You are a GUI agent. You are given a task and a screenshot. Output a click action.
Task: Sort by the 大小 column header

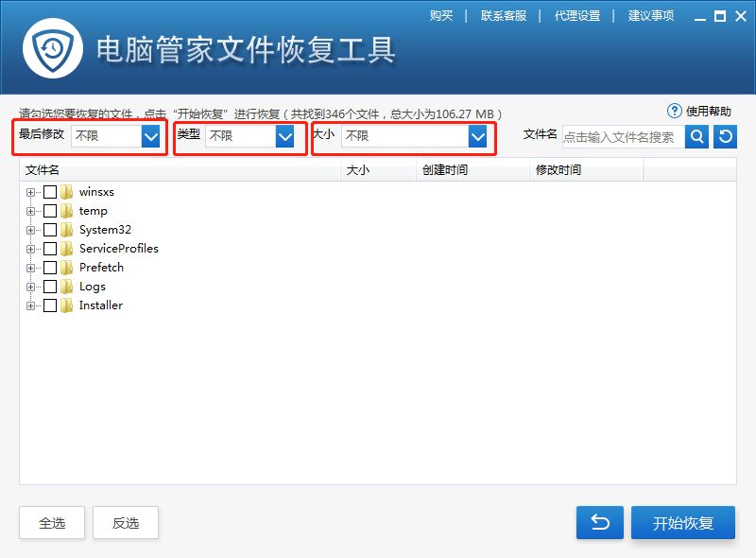click(379, 170)
